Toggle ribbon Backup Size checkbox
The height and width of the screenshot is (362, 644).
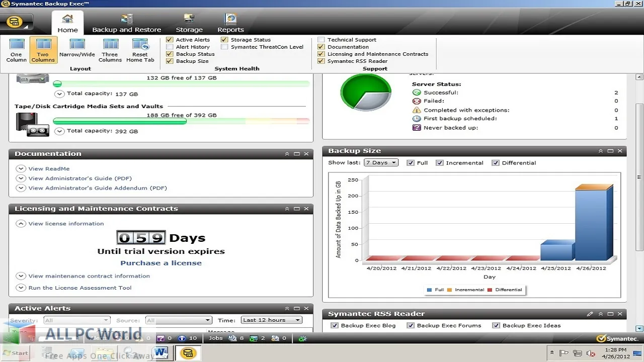click(x=170, y=61)
